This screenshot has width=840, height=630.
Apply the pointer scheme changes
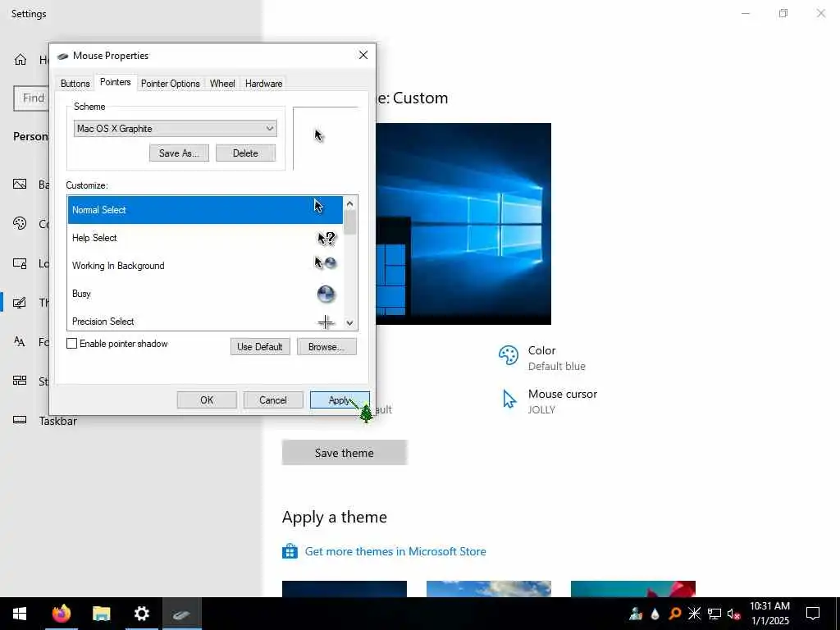click(x=340, y=400)
